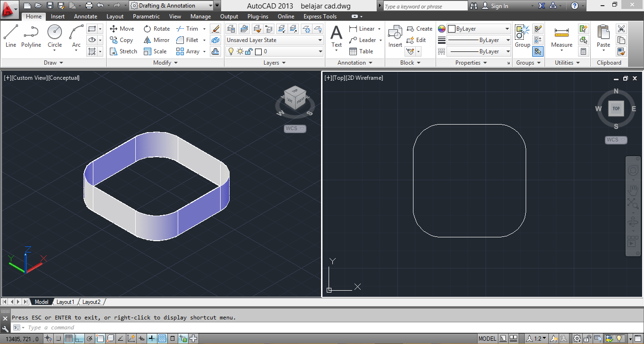644x344 pixels.
Task: Activate the Mirror tool
Action: 157,40
